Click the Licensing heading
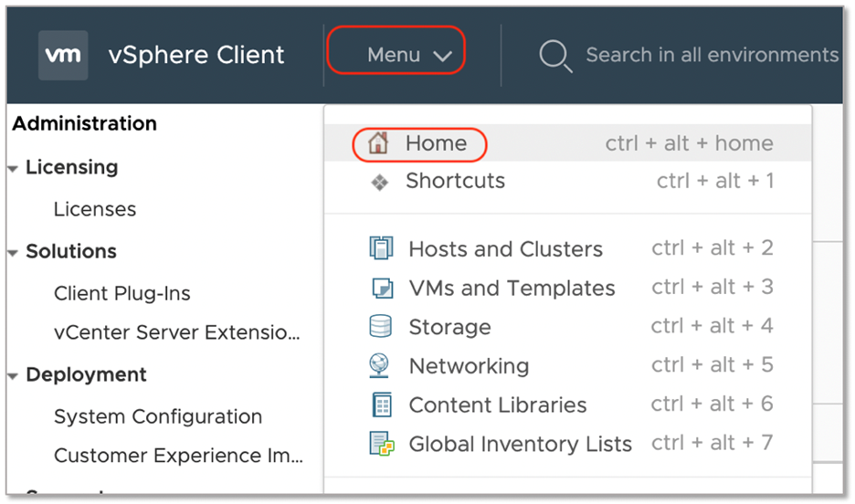This screenshot has height=504, width=855. coord(72,168)
